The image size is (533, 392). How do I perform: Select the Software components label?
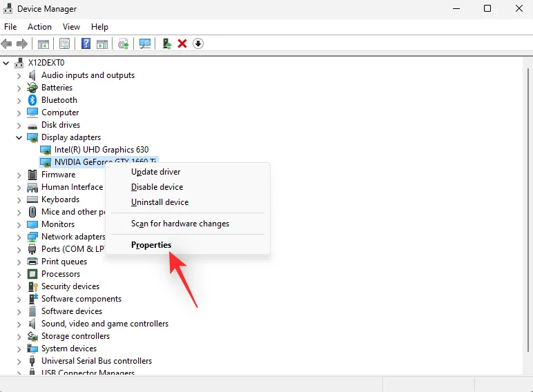coord(81,299)
